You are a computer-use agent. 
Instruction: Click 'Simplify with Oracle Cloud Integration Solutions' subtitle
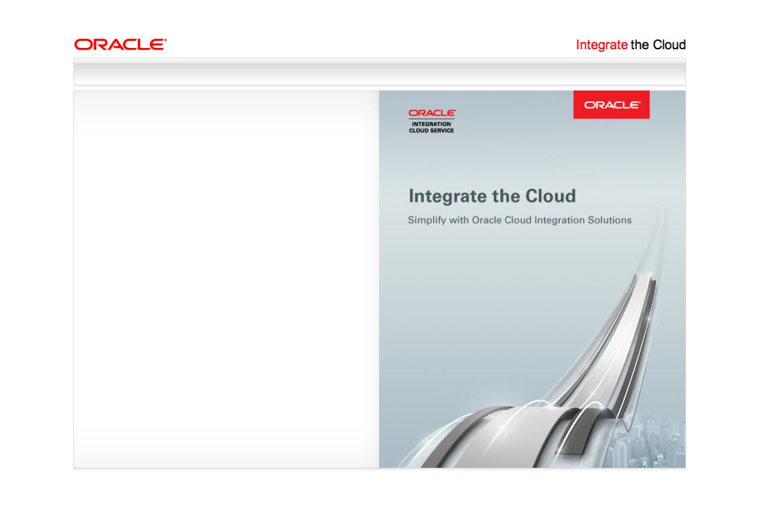[519, 220]
